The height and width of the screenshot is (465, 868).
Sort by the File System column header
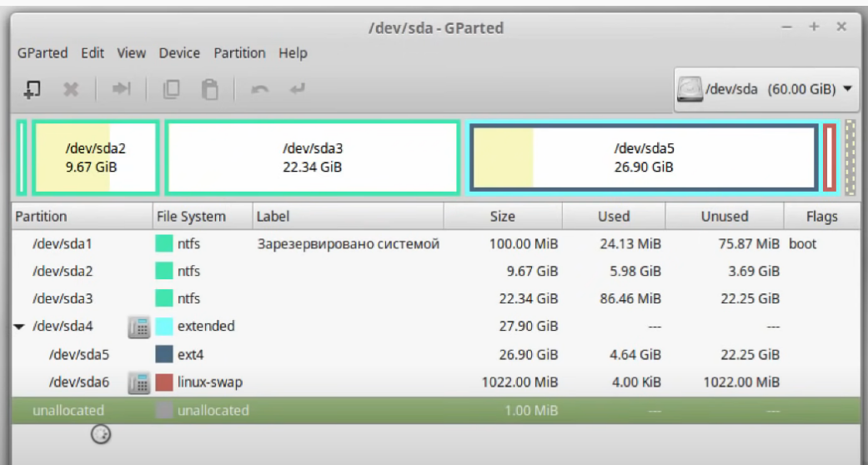[x=203, y=217]
